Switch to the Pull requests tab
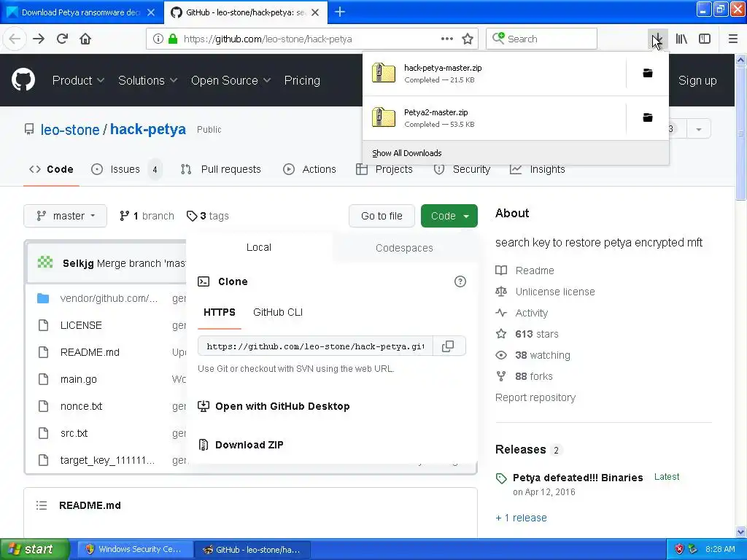Viewport: 747px width, 560px height. [221, 169]
